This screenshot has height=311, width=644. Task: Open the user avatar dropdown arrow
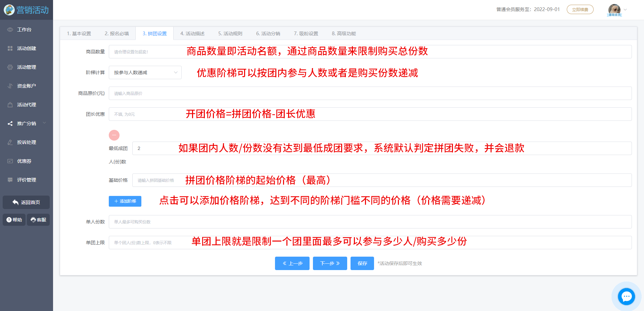tap(625, 10)
